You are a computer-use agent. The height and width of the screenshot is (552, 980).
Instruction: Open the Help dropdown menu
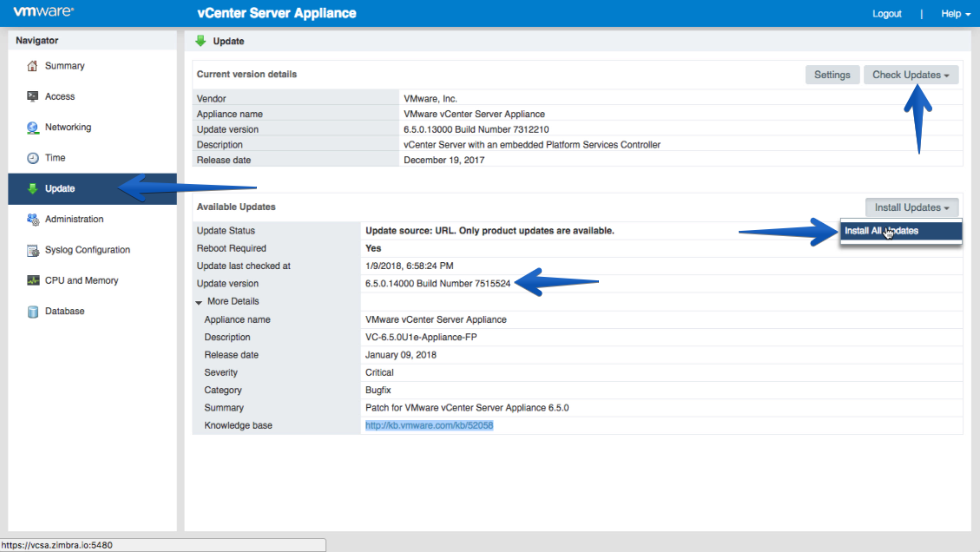click(956, 13)
